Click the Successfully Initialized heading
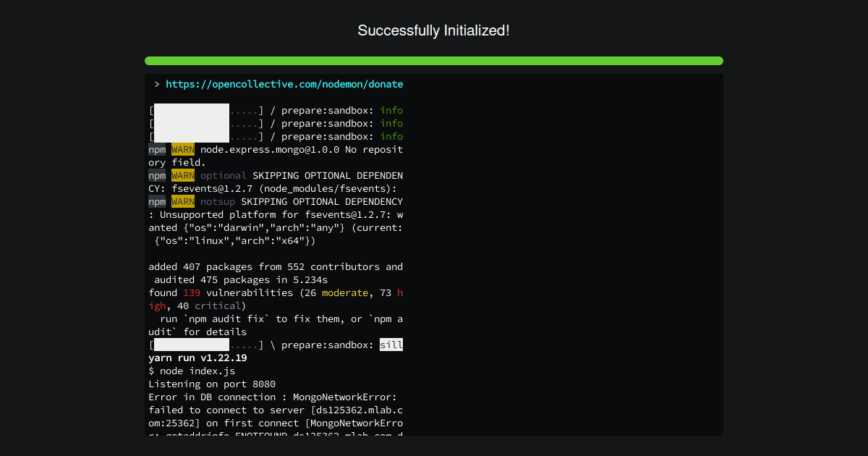 pos(434,30)
